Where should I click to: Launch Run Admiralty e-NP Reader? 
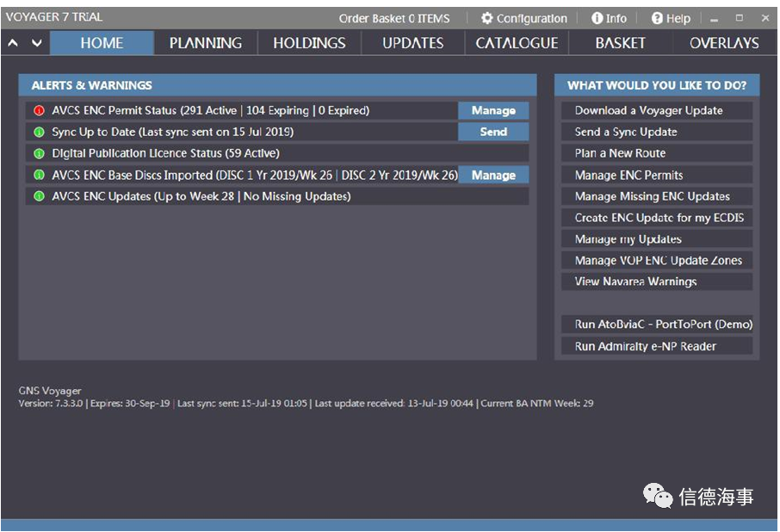pos(657,346)
